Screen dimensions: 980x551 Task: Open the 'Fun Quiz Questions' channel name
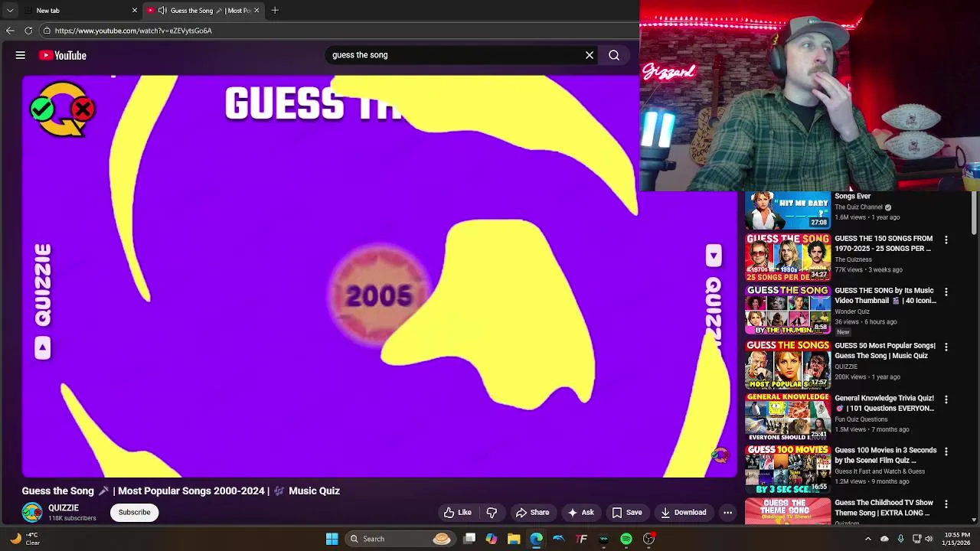pyautogui.click(x=861, y=419)
